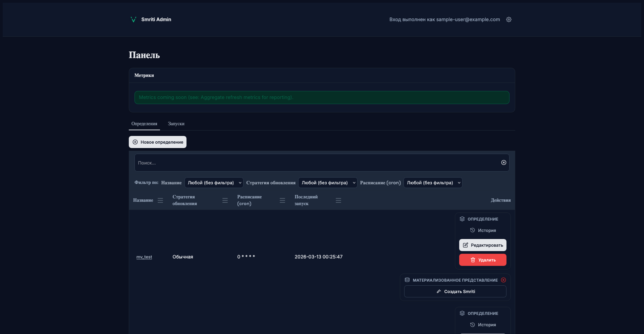Click the Создать Smriti button
This screenshot has height=334, width=644.
[455, 291]
